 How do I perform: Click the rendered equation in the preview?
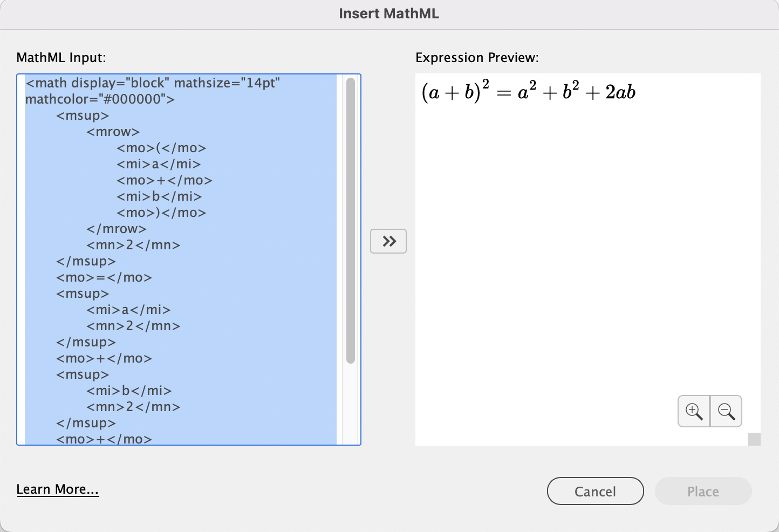click(528, 92)
